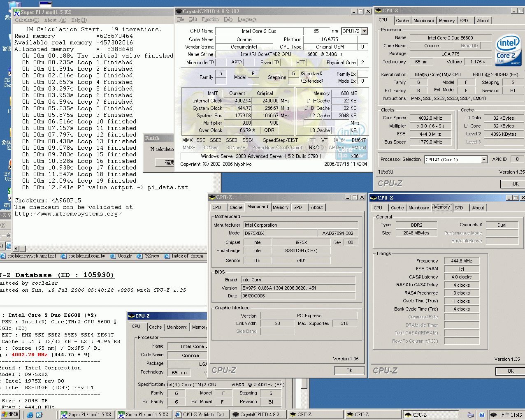Click the Frequency 444.8 MHz field
This screenshot has width=525, height=420.
coord(462,261)
